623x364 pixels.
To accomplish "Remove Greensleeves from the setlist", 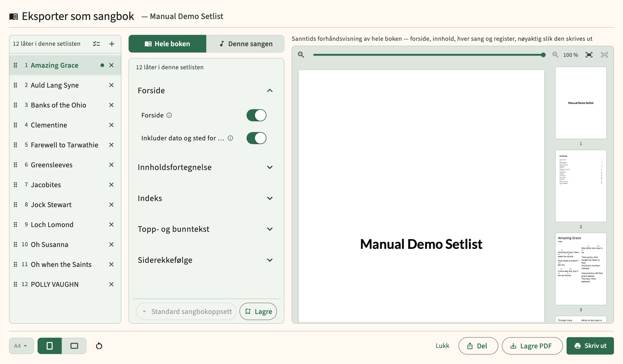I will [111, 165].
